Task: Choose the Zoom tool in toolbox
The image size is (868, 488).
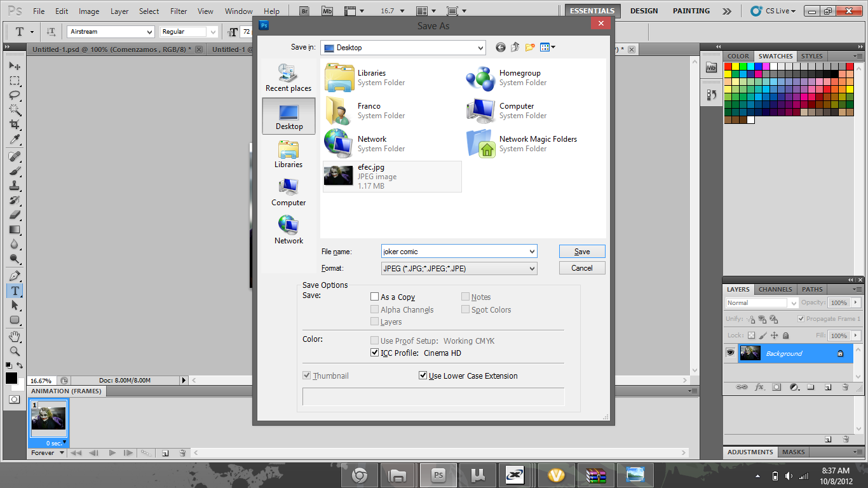Action: coord(15,351)
